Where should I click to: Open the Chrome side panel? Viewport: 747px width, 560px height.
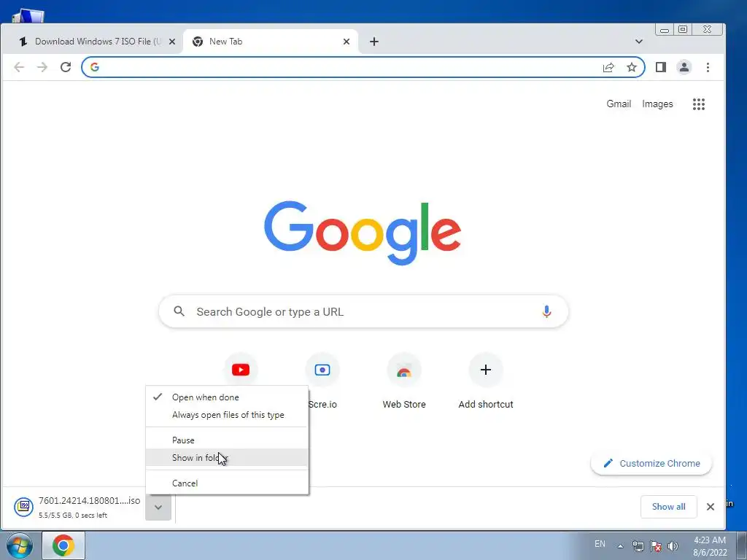(x=661, y=67)
